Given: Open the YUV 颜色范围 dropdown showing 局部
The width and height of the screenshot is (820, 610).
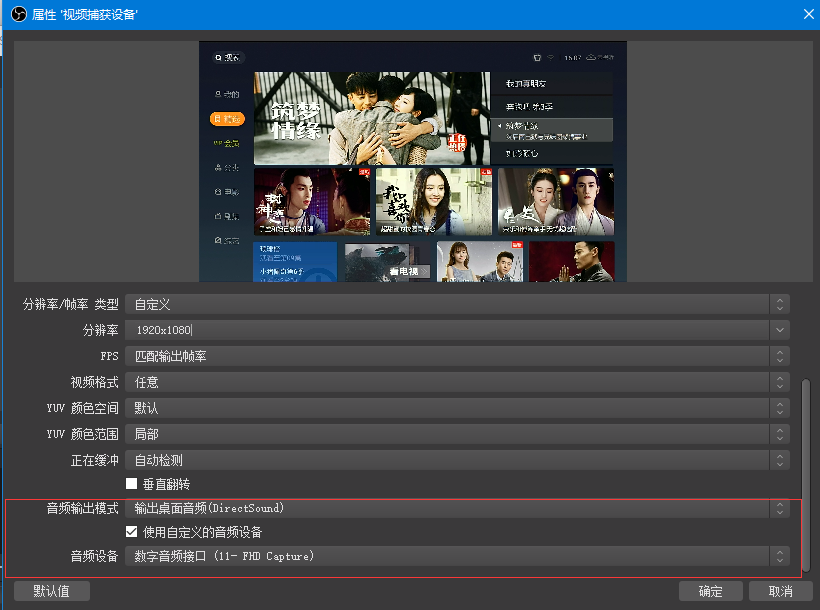Looking at the screenshot, I should pos(457,434).
